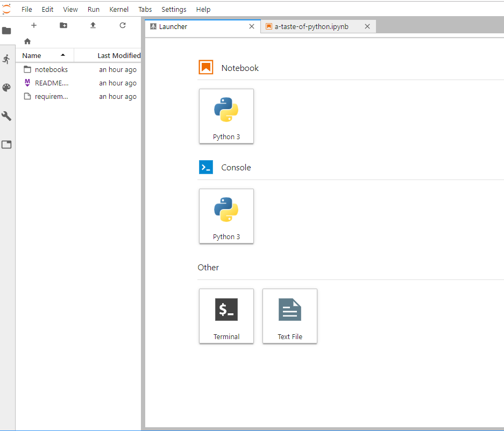The image size is (504, 431).
Task: Open the View menu
Action: 70,10
